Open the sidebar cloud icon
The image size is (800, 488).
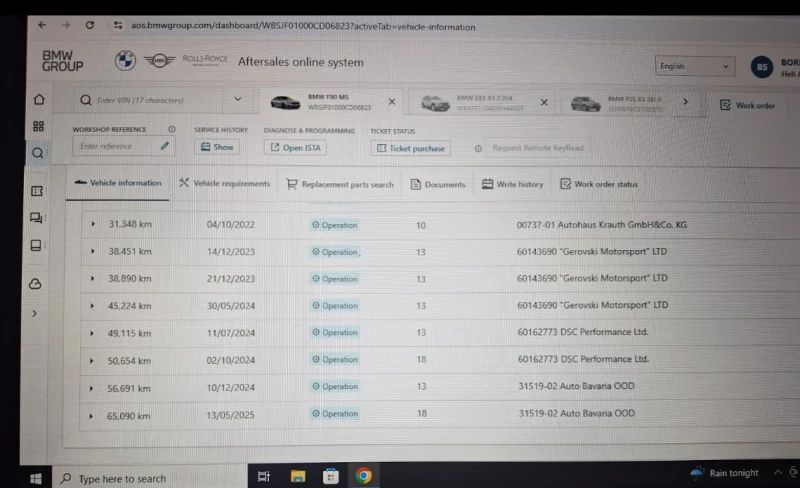tap(36, 284)
